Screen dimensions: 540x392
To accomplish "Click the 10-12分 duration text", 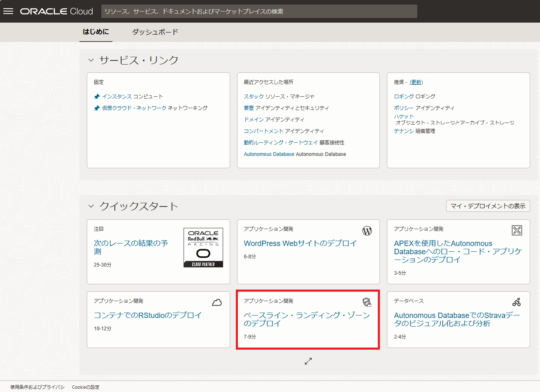I will click(102, 329).
